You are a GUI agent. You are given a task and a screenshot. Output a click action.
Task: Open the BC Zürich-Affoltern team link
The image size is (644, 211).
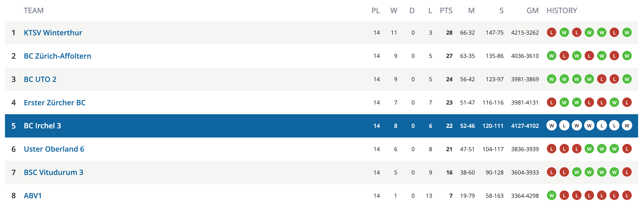coord(58,56)
